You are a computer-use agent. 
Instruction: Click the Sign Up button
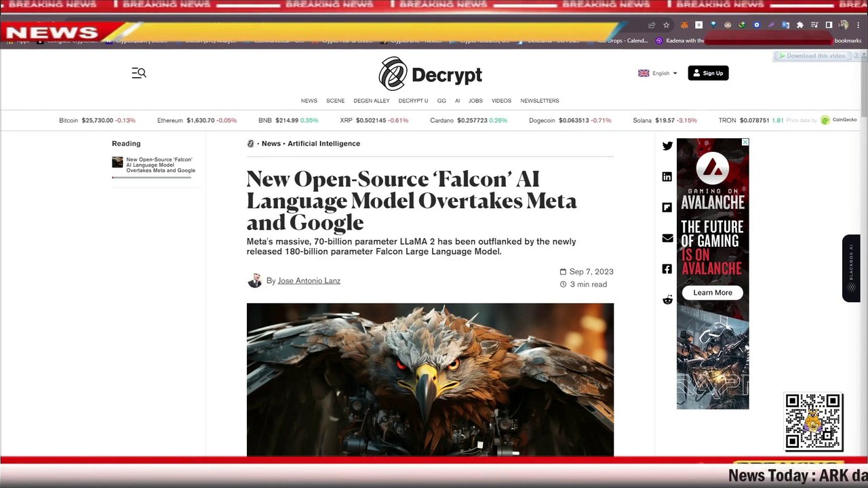[x=708, y=73]
